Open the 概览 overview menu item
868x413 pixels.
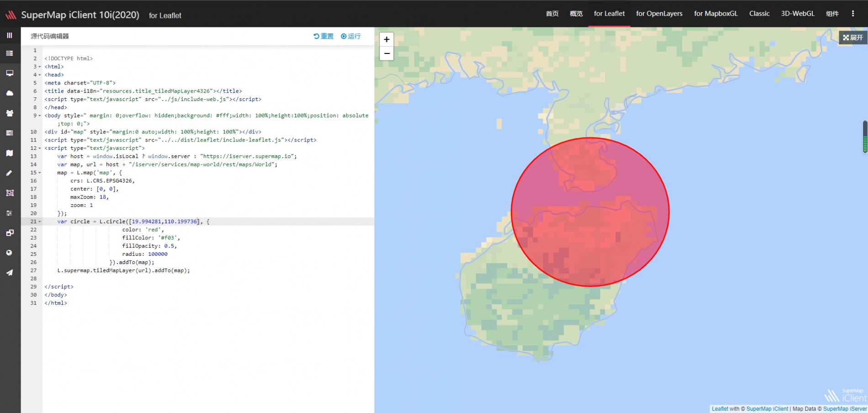coord(576,14)
